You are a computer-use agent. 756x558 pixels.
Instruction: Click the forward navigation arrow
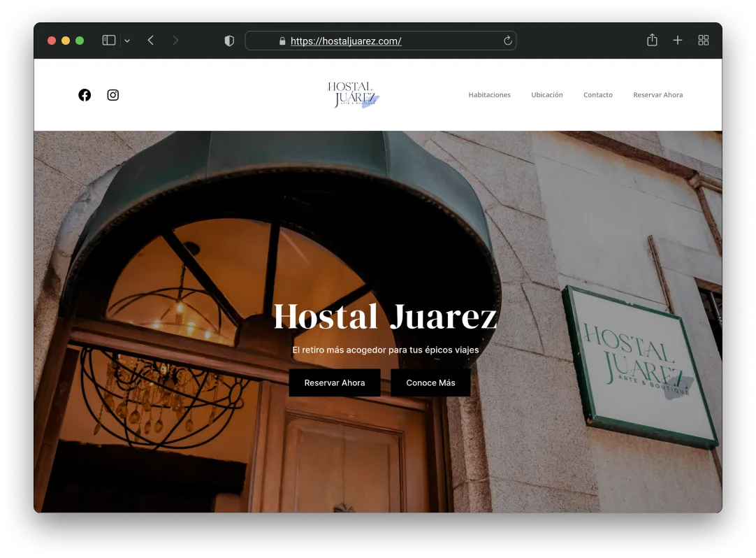(x=175, y=40)
